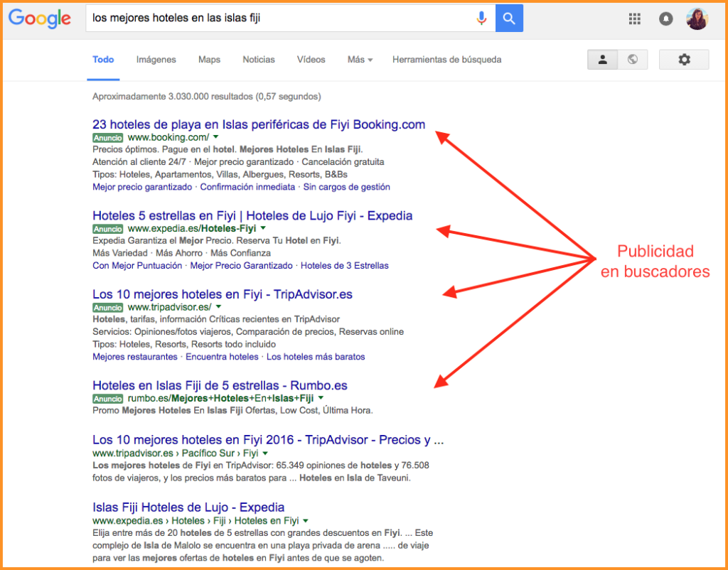Expand arrow after Hoteles en Fiyi breadcrumb
The height and width of the screenshot is (570, 728).
pos(305,520)
